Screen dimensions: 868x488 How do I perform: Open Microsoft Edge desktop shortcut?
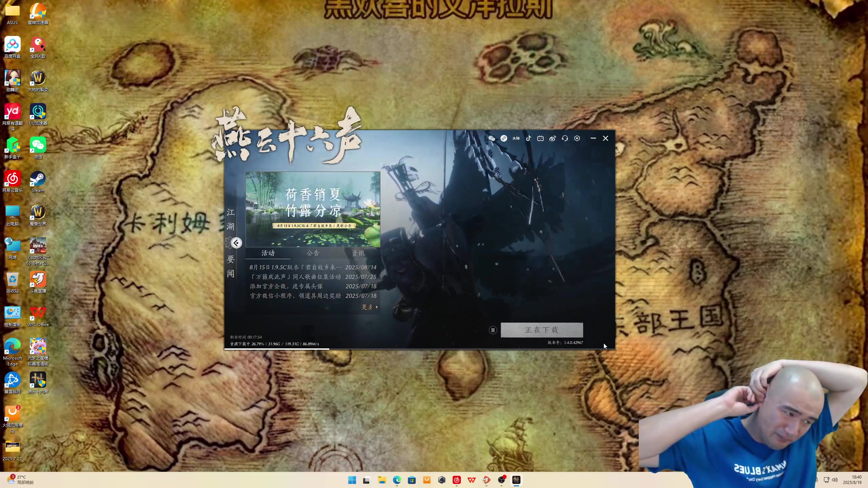(x=13, y=352)
